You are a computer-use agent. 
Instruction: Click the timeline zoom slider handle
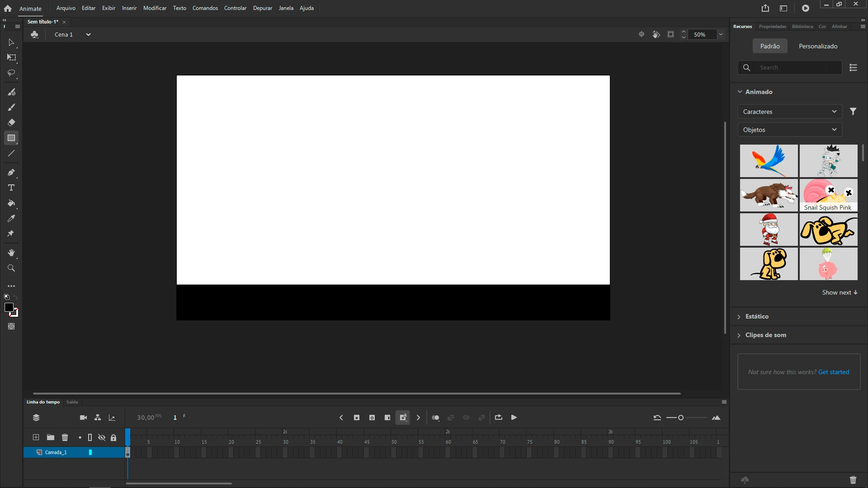(681, 418)
